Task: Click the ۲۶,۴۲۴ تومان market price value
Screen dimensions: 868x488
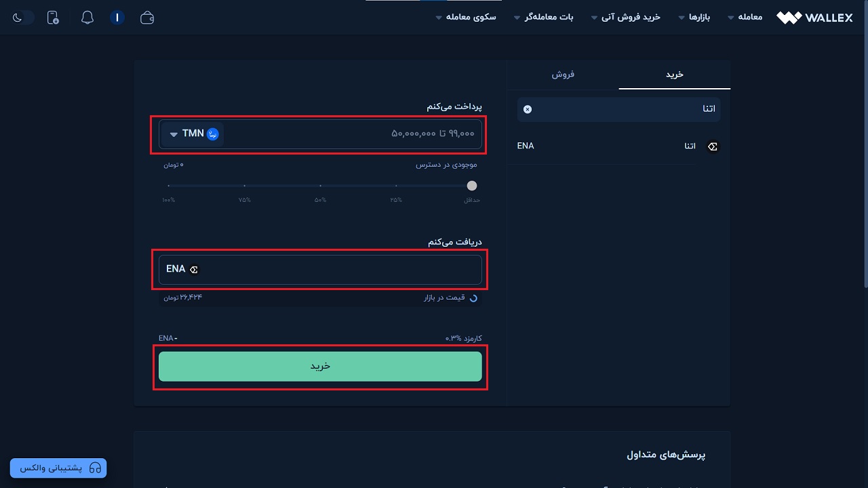Action: [x=182, y=298]
